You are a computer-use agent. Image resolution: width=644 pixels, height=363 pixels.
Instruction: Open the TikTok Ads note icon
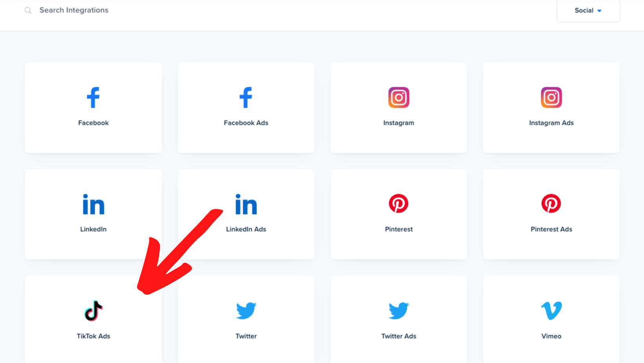(x=93, y=311)
